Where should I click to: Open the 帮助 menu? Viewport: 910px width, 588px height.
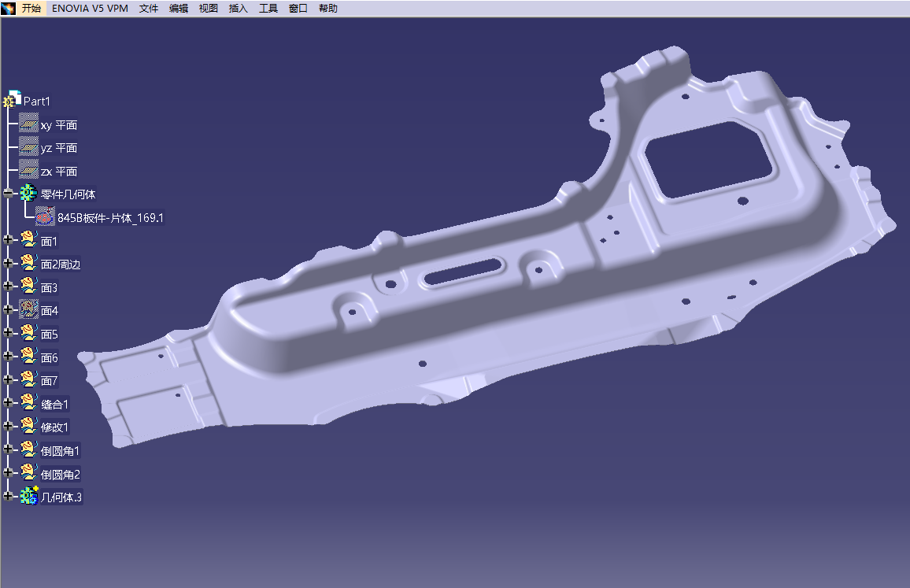pyautogui.click(x=328, y=9)
